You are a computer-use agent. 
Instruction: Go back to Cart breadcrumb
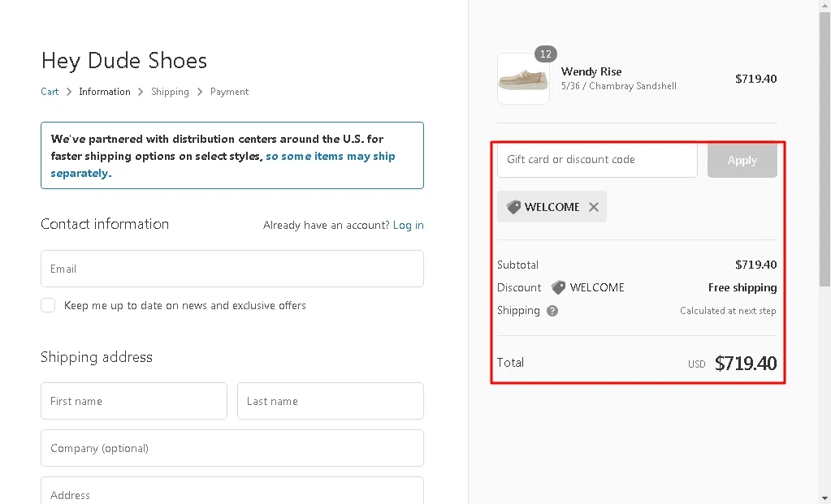click(x=50, y=92)
